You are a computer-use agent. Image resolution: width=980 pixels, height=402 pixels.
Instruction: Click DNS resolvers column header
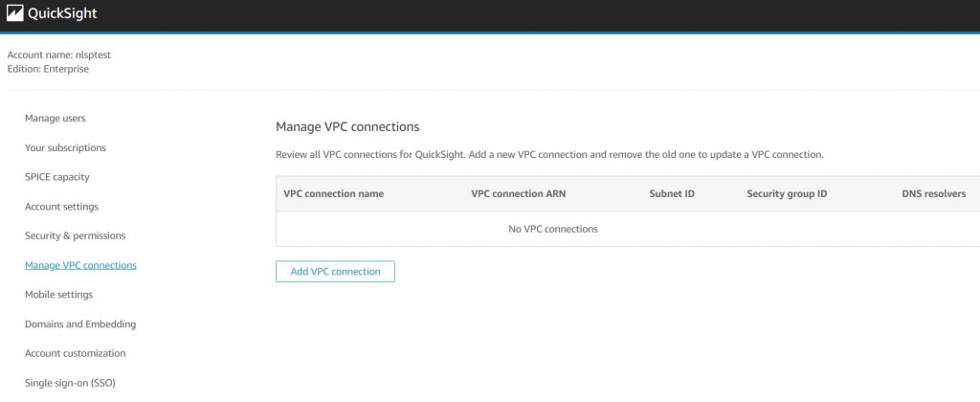(x=933, y=193)
